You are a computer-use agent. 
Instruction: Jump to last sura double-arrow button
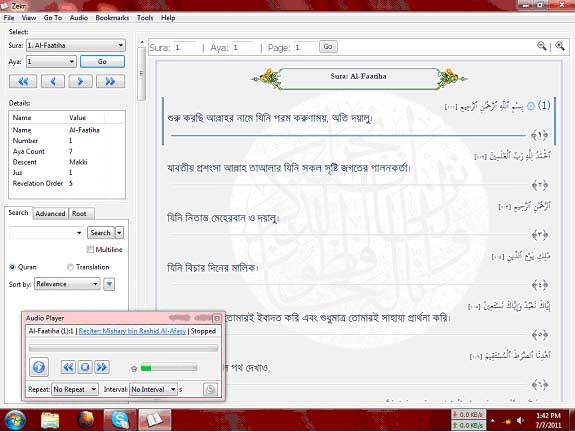110,81
